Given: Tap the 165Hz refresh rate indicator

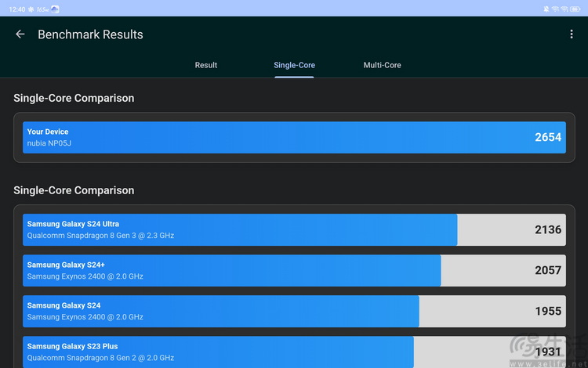Looking at the screenshot, I should tap(43, 9).
